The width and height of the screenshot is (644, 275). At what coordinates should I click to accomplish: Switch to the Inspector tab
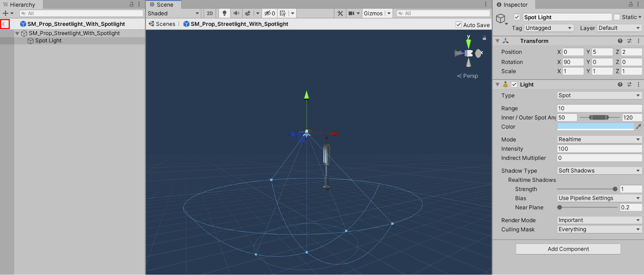[x=515, y=5]
